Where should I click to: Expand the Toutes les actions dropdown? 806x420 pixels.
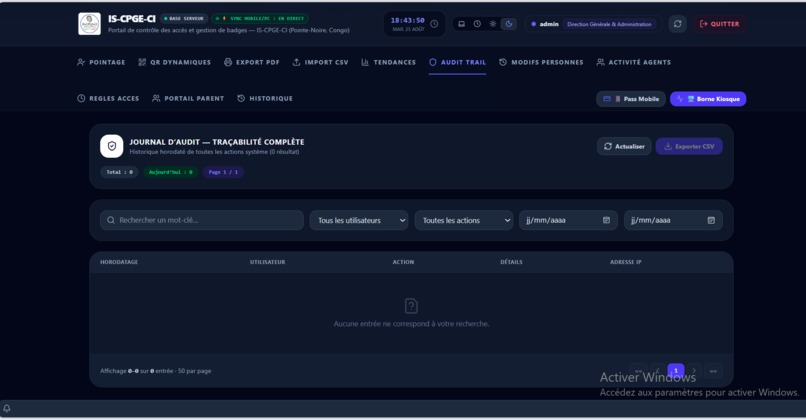464,220
